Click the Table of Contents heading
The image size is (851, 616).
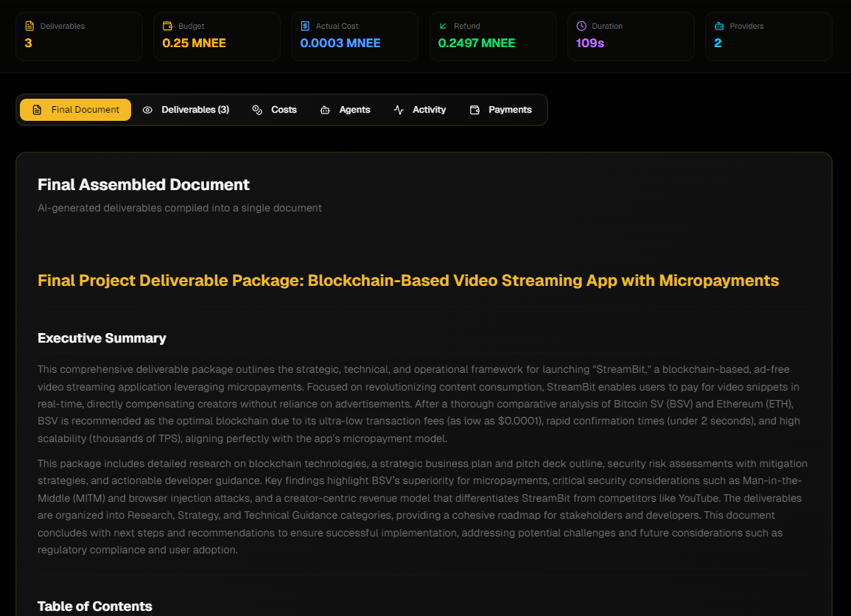pos(95,606)
